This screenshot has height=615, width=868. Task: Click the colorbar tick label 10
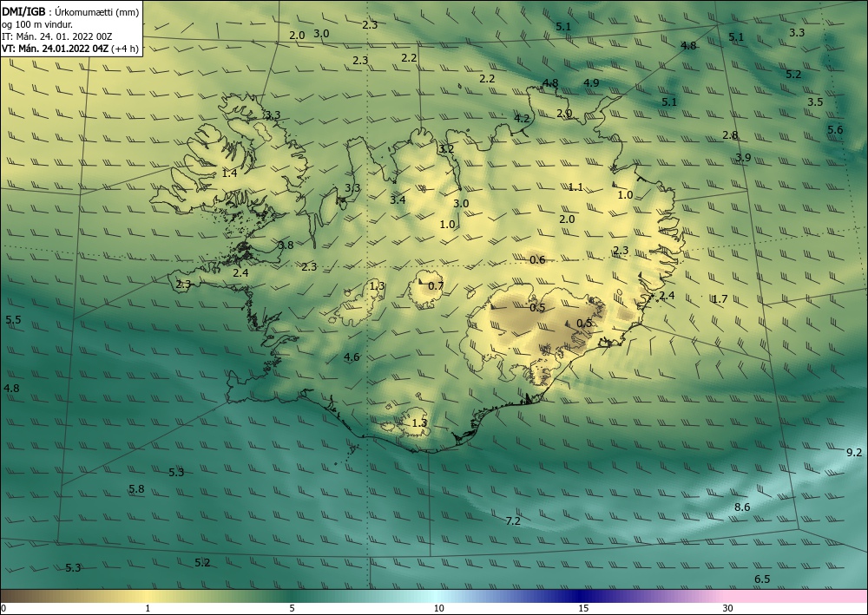click(438, 608)
